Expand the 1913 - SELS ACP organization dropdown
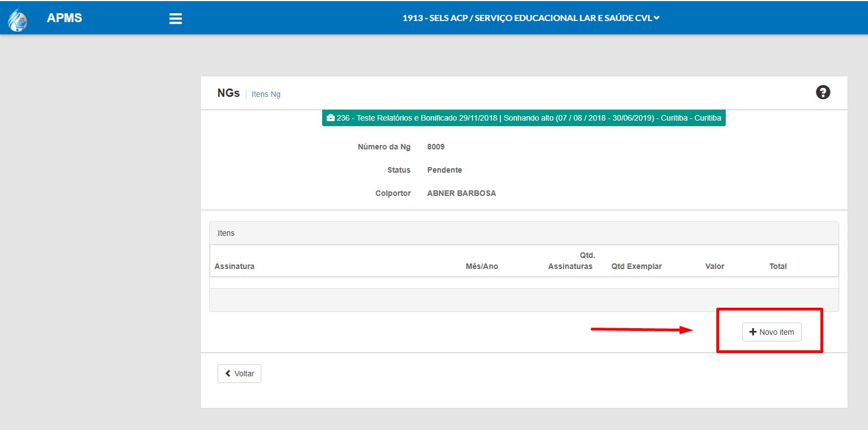This screenshot has height=430, width=868. tap(531, 18)
